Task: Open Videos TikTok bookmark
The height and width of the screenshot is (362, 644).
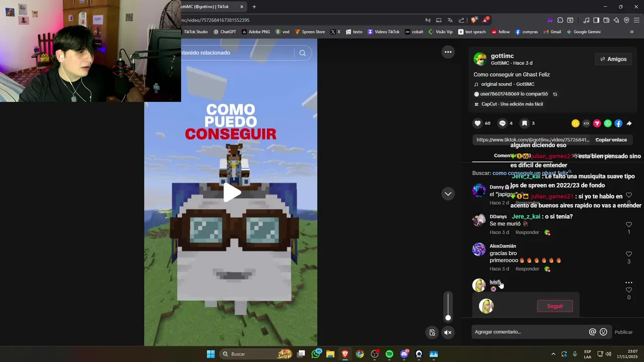Action: coord(383,32)
